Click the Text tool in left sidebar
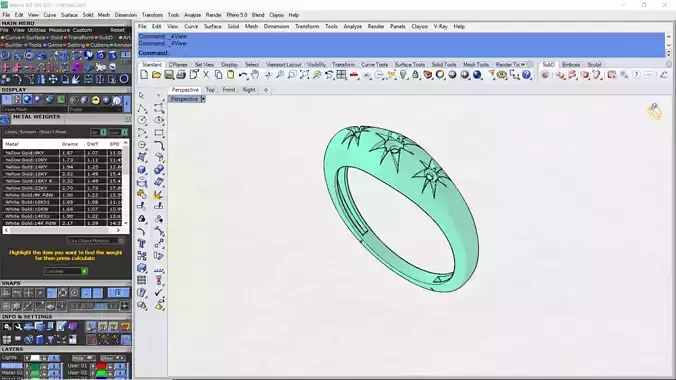 pos(142,244)
